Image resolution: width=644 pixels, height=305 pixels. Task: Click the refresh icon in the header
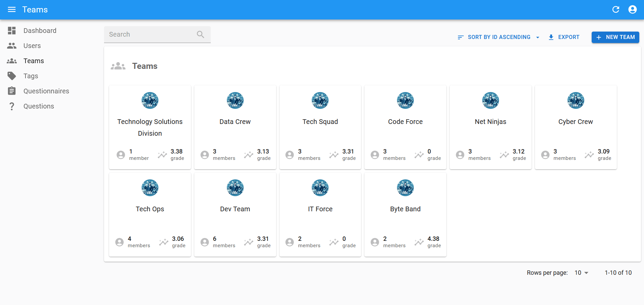pos(616,9)
